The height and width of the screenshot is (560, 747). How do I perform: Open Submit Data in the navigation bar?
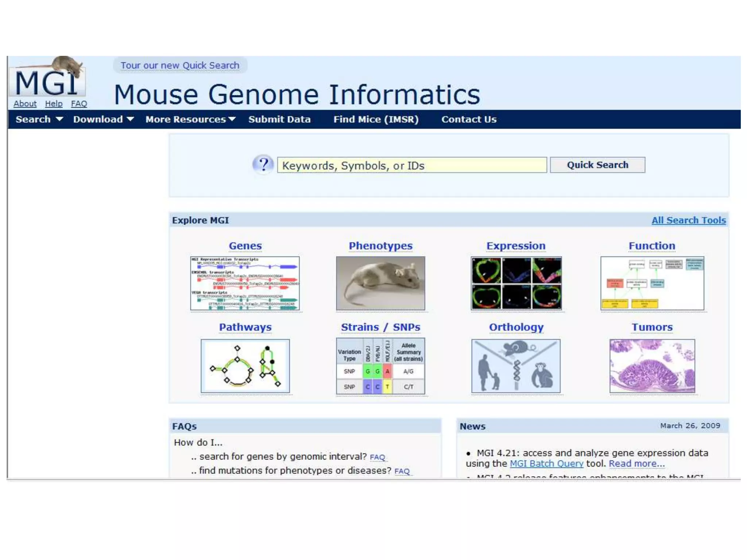click(x=279, y=119)
